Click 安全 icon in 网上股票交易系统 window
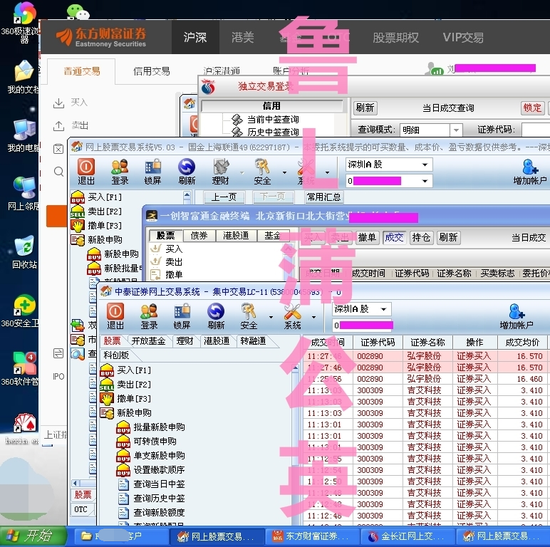Screen dimensions: 550x547 (x=262, y=171)
